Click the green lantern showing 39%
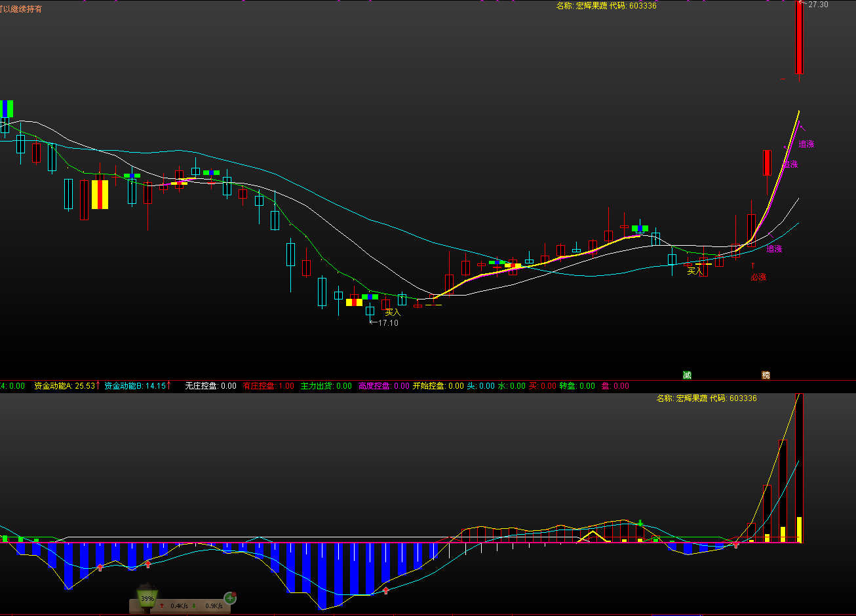The width and height of the screenshot is (856, 616). coord(147,597)
